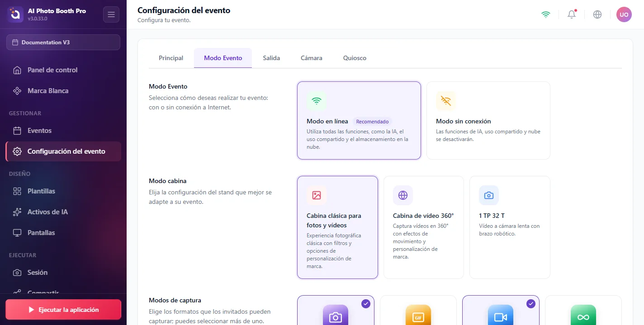Toggle the sidebar with the hamburger menu button
Image resolution: width=644 pixels, height=325 pixels.
pyautogui.click(x=111, y=14)
